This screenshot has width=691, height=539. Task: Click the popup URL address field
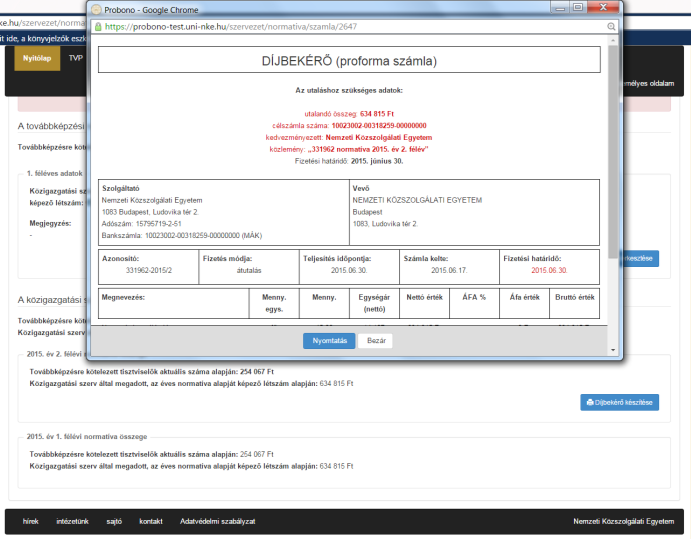click(x=353, y=26)
